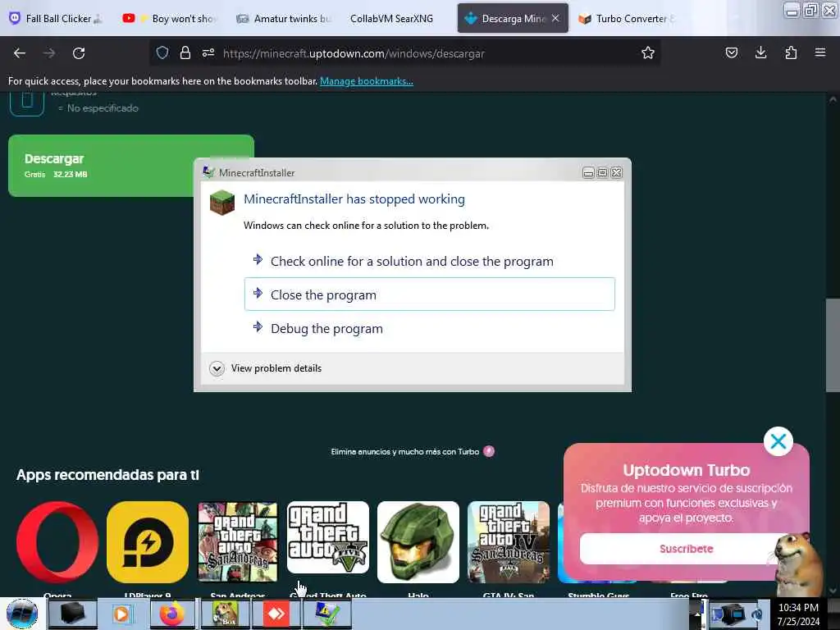Screen dimensions: 840x630
Task: Open the cheetah Bot taskbar icon
Action: pos(225,614)
